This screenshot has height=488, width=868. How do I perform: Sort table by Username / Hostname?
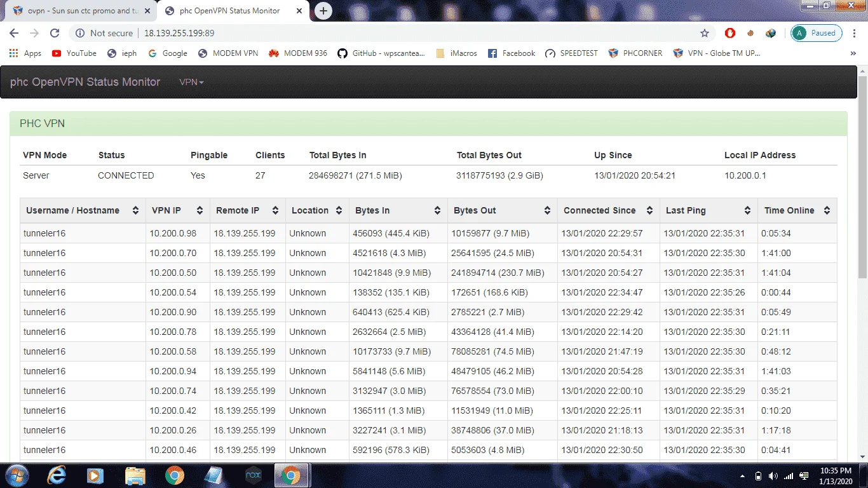point(83,210)
